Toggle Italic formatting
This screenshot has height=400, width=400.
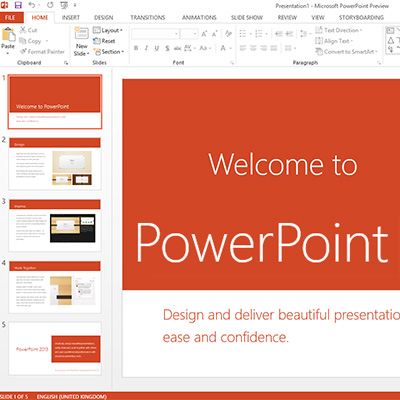click(x=146, y=48)
